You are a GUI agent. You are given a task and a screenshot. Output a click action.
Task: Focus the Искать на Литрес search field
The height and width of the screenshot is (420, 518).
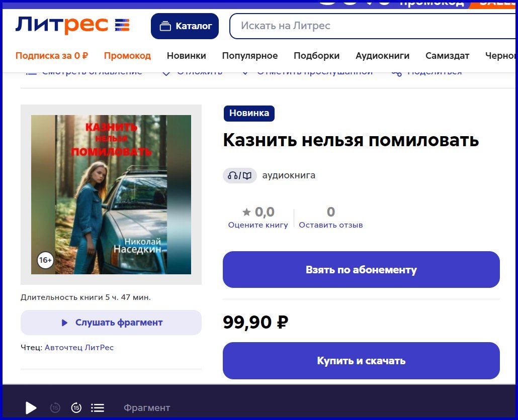click(x=373, y=26)
